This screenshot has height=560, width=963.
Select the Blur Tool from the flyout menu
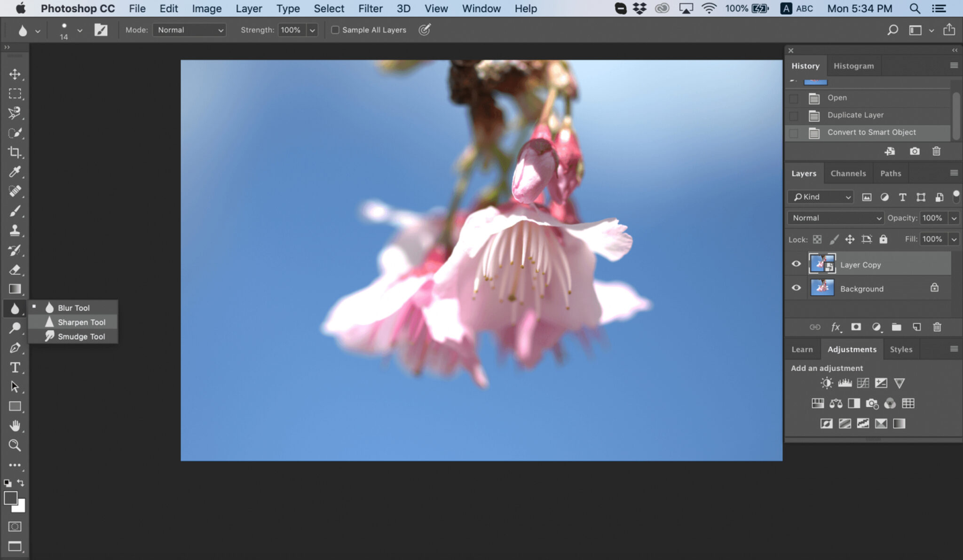(x=73, y=308)
